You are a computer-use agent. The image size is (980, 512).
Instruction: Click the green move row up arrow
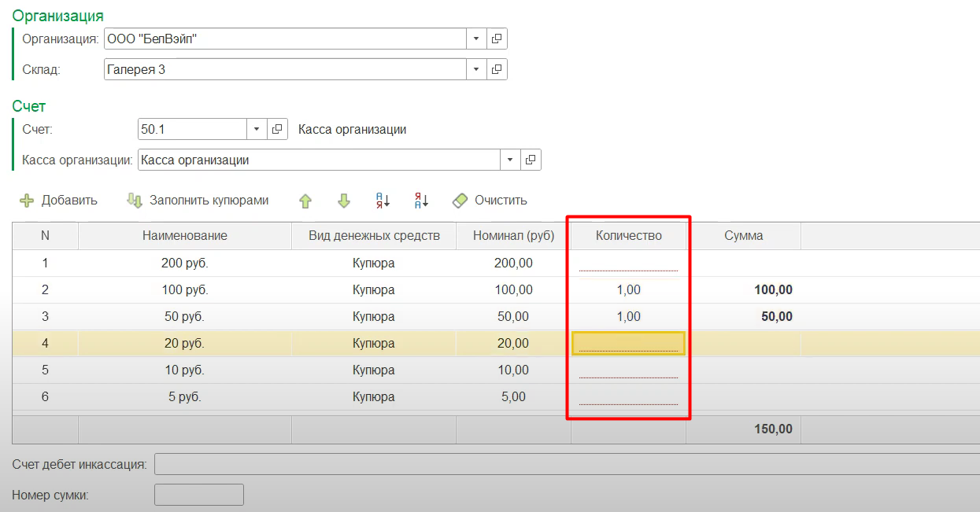pos(305,201)
